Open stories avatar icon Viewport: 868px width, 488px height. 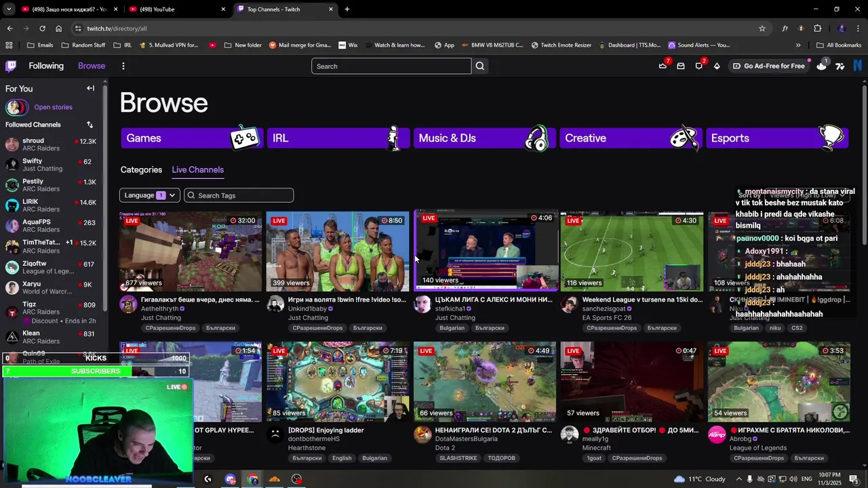point(16,107)
